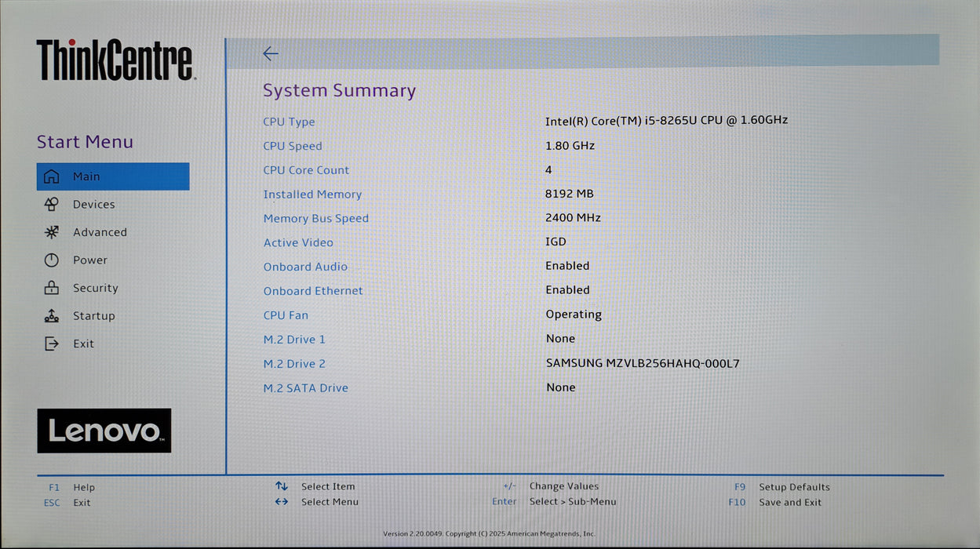Screen dimensions: 980x549
Task: Select the Installed Memory label
Action: (312, 195)
